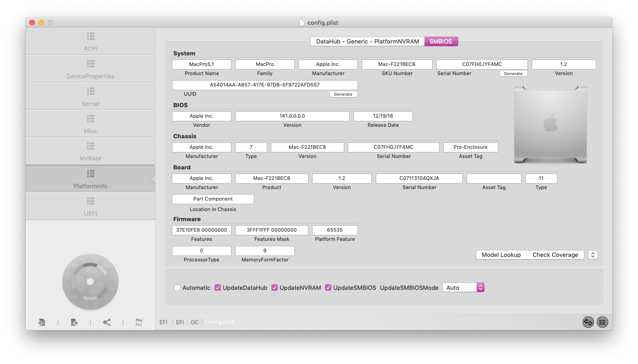Click the System Manufacturer field
The image size is (638, 364).
328,65
